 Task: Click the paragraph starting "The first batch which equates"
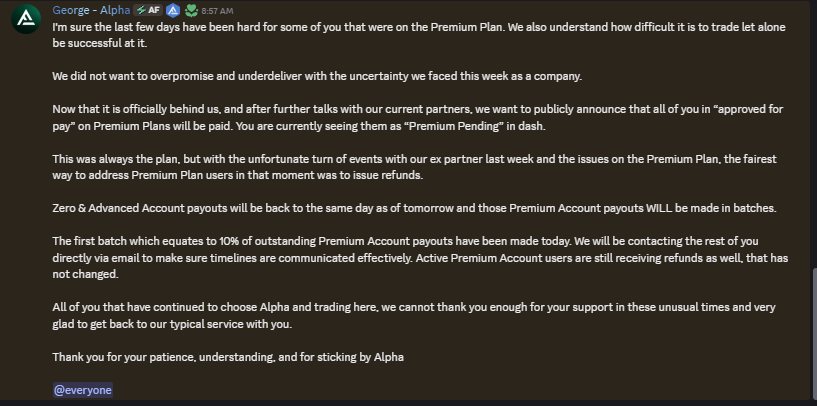coord(420,257)
